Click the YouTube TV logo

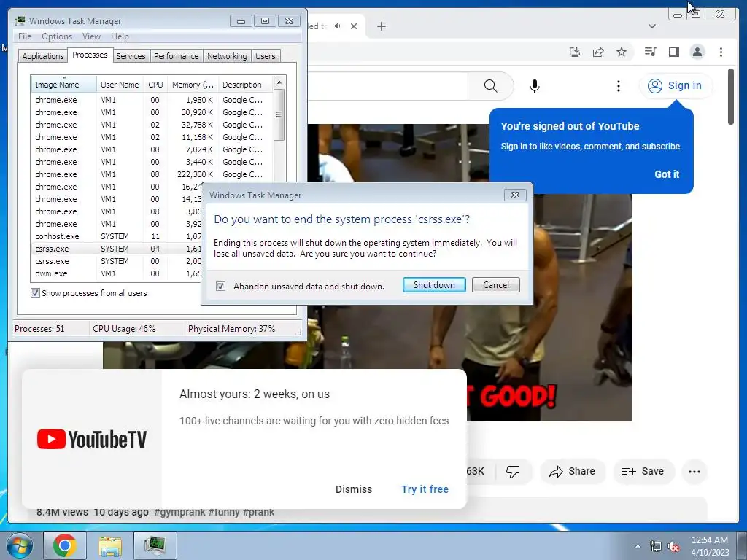(92, 439)
